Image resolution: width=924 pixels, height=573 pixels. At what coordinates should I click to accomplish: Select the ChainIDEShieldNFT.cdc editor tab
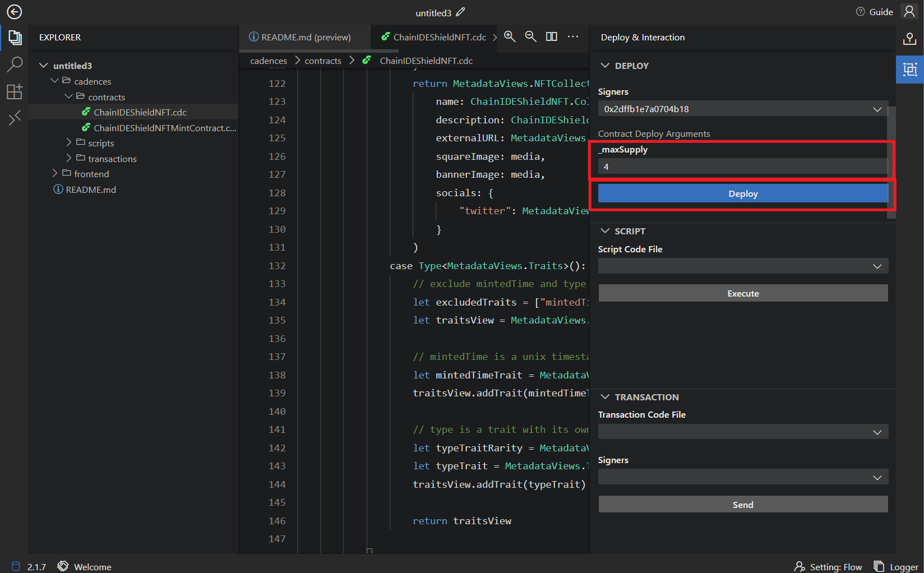pos(439,37)
